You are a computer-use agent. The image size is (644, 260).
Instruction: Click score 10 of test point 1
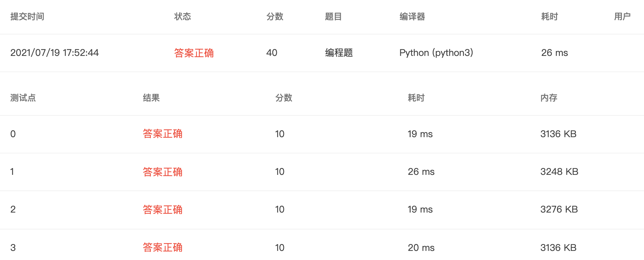pyautogui.click(x=280, y=172)
